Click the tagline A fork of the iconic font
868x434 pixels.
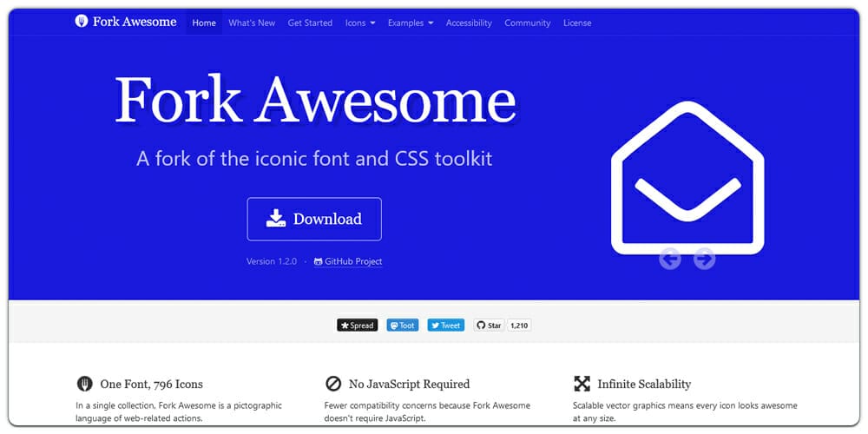pos(314,159)
